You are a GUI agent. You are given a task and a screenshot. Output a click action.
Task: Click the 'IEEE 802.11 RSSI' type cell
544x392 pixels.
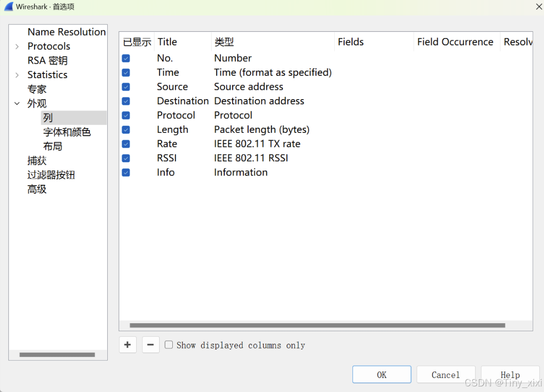click(x=251, y=159)
